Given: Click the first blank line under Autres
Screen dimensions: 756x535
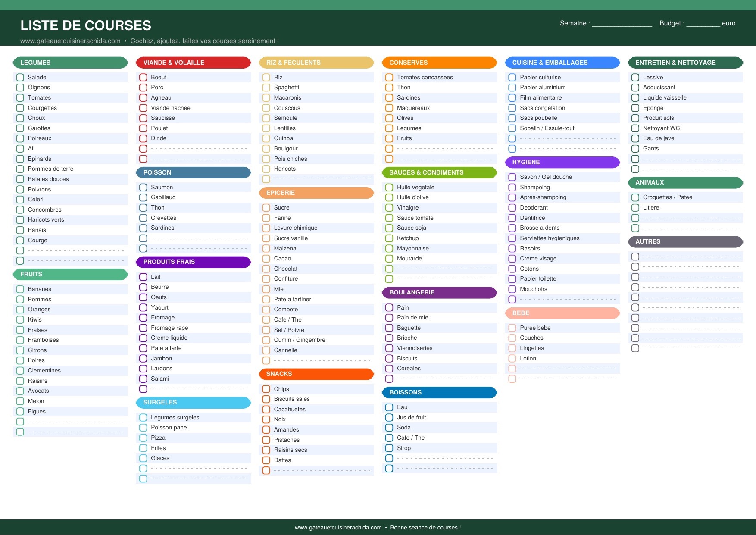Looking at the screenshot, I should [690, 257].
